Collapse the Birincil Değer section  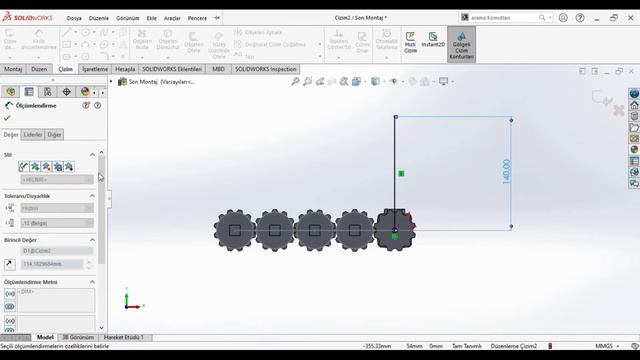coord(92,240)
